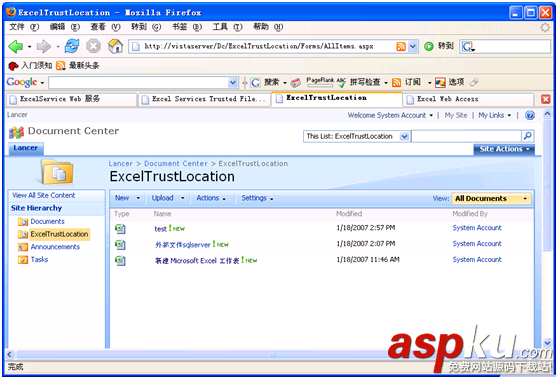Expand the Site Actions menu
558x379 pixels.
(504, 149)
